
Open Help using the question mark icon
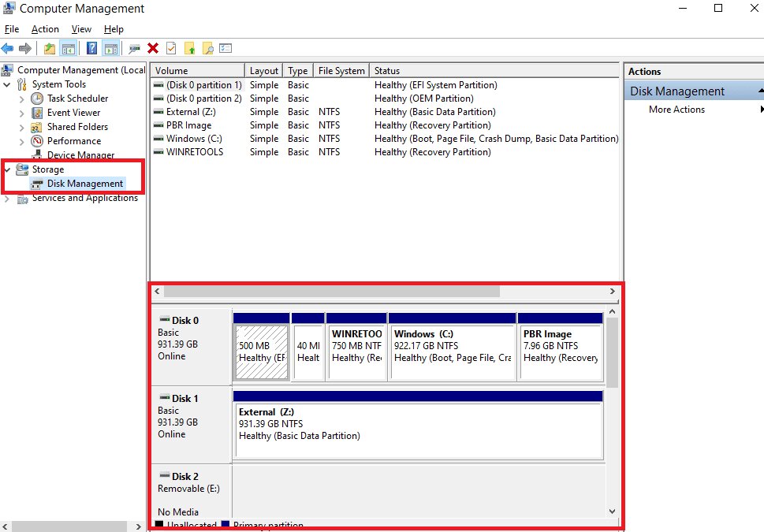tap(92, 48)
